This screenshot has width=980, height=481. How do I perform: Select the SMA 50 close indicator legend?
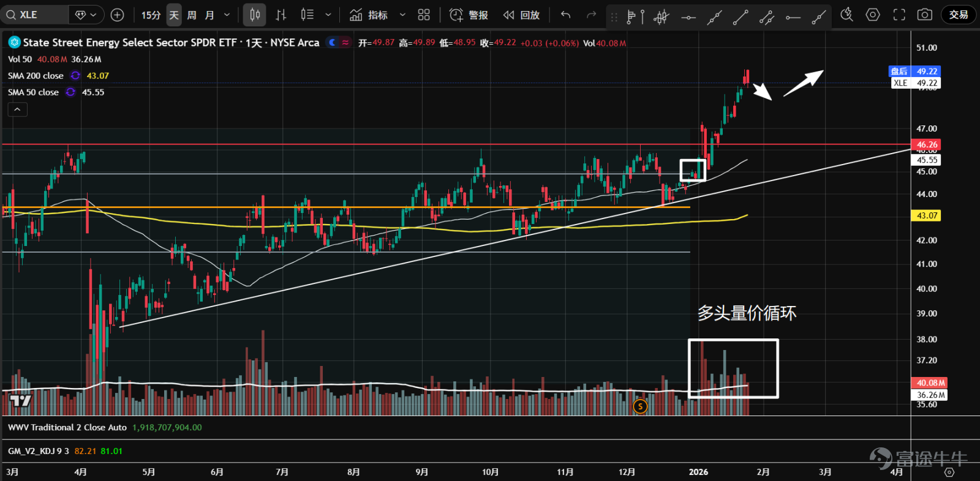click(x=33, y=92)
